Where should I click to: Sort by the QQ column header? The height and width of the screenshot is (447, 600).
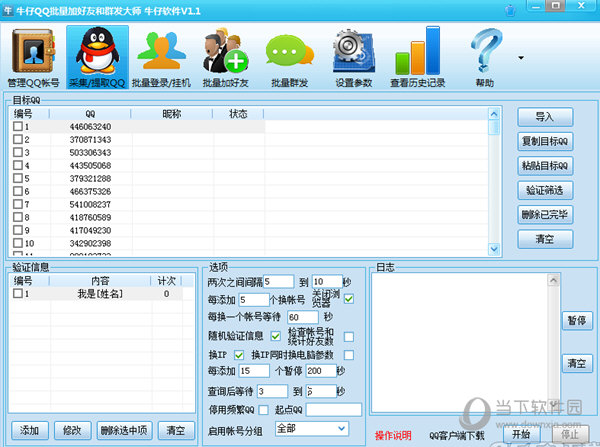point(90,114)
